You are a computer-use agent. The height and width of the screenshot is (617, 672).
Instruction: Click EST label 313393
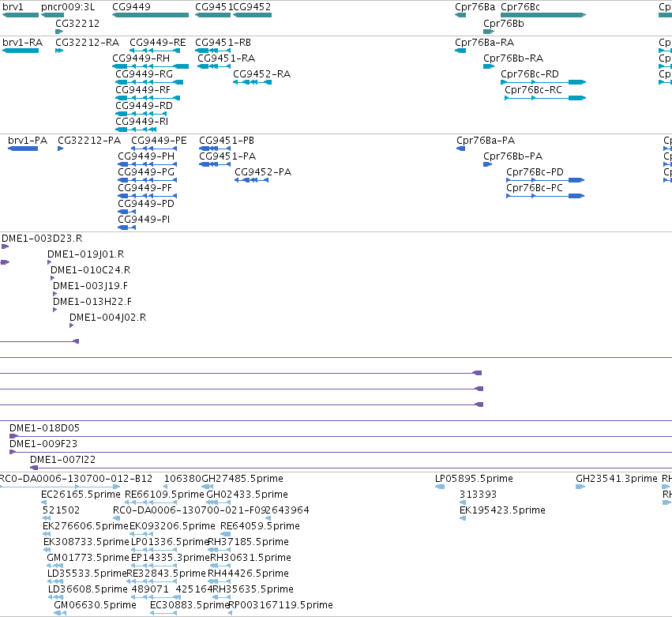click(478, 495)
